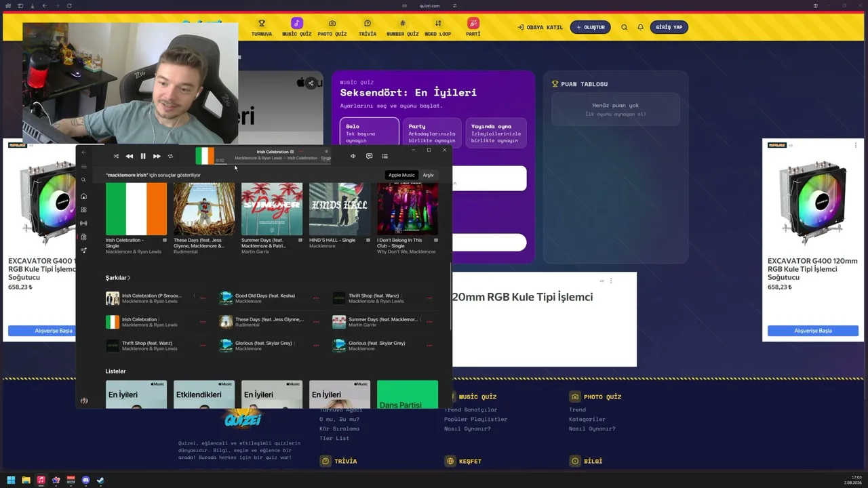This screenshot has height=488, width=868.
Task: Open I Don't Belong In This Club cover
Action: 408,208
